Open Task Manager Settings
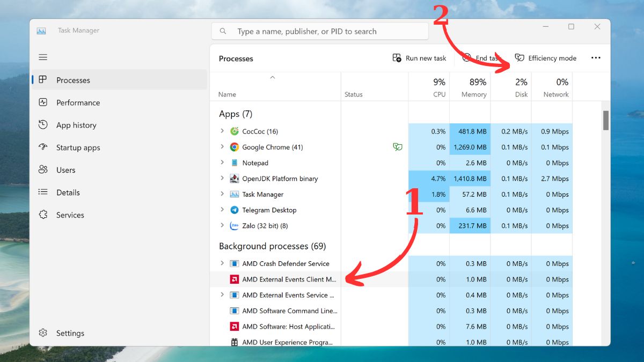Screen dimensions: 644x362 coord(70,333)
